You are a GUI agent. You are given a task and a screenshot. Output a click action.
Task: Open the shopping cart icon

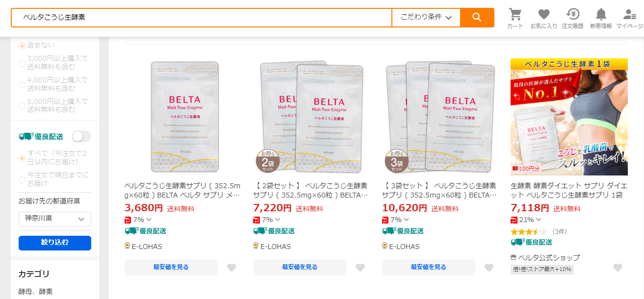(515, 15)
